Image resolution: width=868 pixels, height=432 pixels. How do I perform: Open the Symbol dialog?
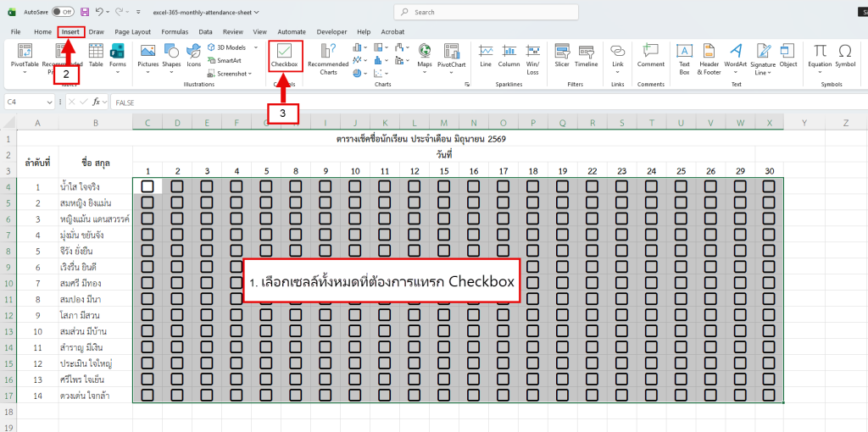(x=845, y=57)
